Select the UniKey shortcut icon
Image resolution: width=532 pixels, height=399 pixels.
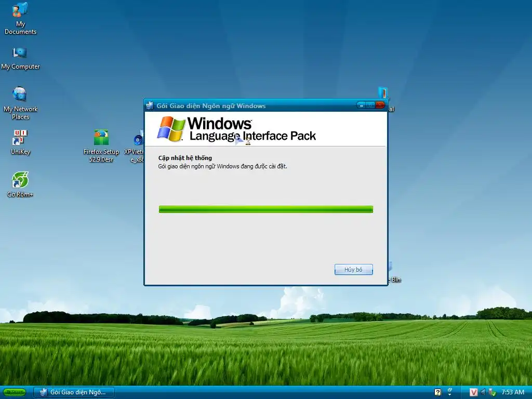20,142
